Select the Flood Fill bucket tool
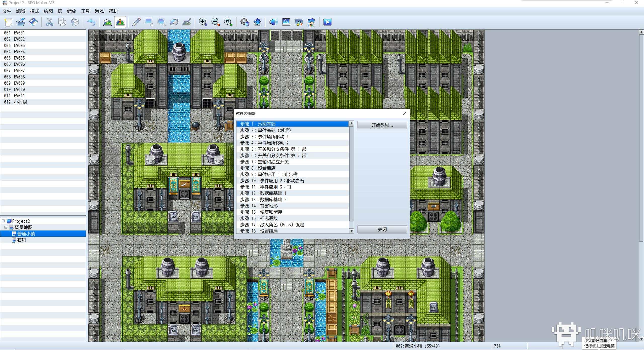 pyautogui.click(x=174, y=22)
